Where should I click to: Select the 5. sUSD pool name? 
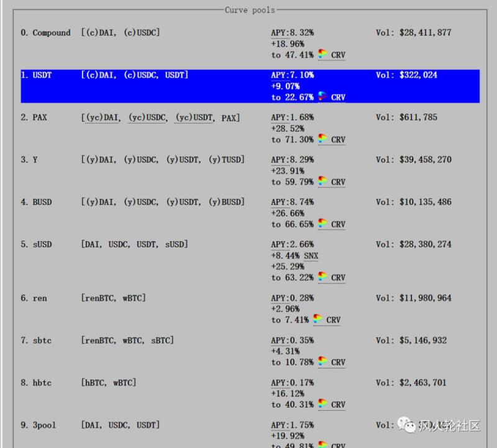36,245
